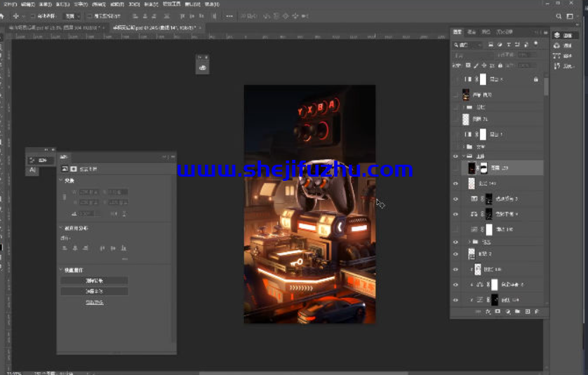Toggle the eye of the bottom Levels adjustment layer
Viewport: 588px width, 375px height.
coord(455,300)
